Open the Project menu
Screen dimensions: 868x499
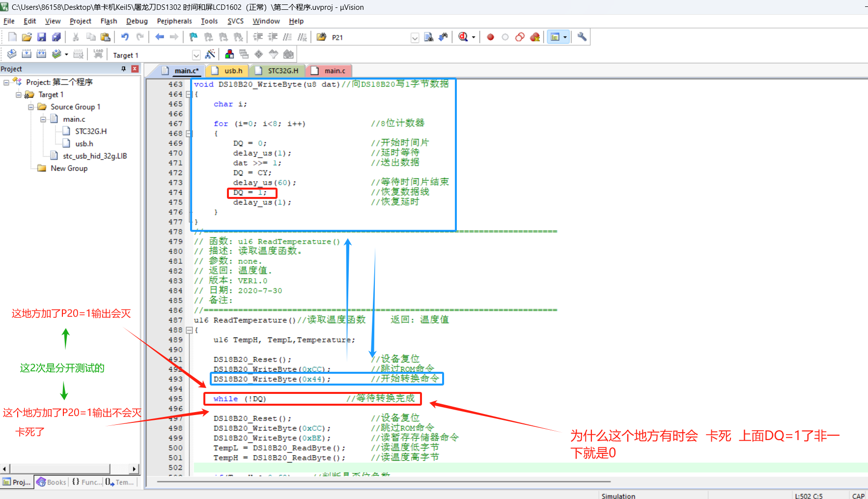(x=81, y=21)
